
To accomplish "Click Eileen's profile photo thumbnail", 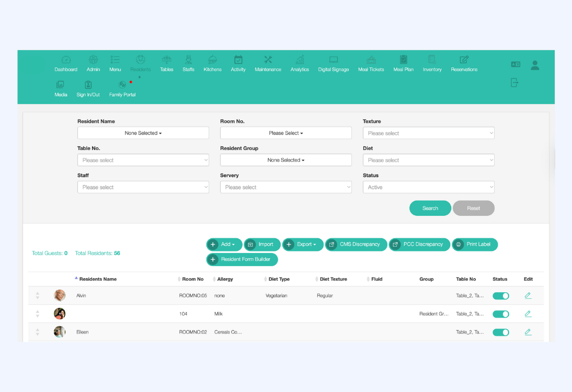I will 60,332.
